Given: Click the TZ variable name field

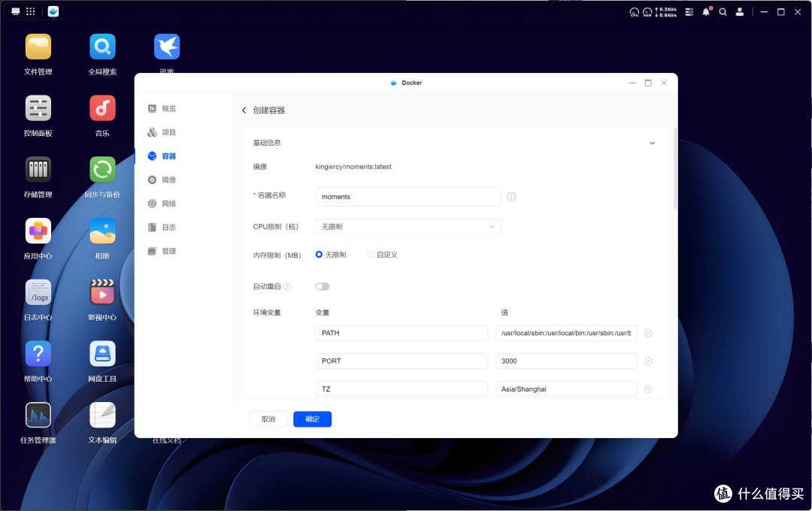Looking at the screenshot, I should [x=401, y=389].
